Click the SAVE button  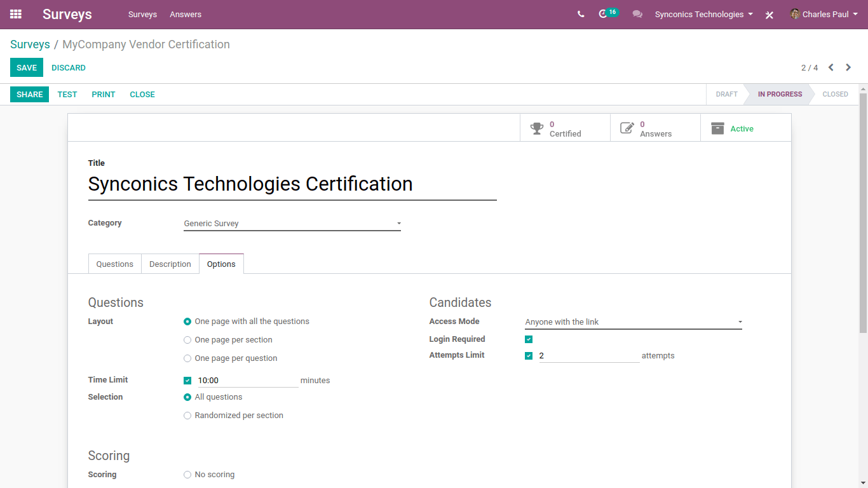click(27, 67)
